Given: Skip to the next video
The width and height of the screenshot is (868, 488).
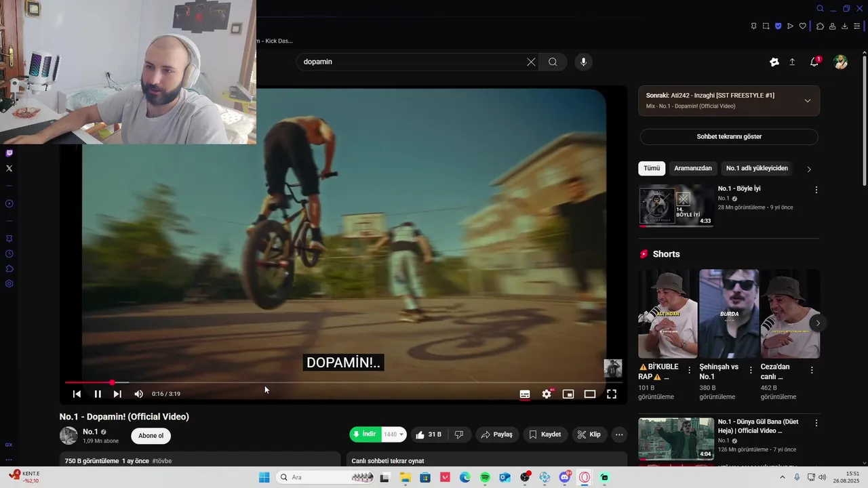Looking at the screenshot, I should click(117, 394).
